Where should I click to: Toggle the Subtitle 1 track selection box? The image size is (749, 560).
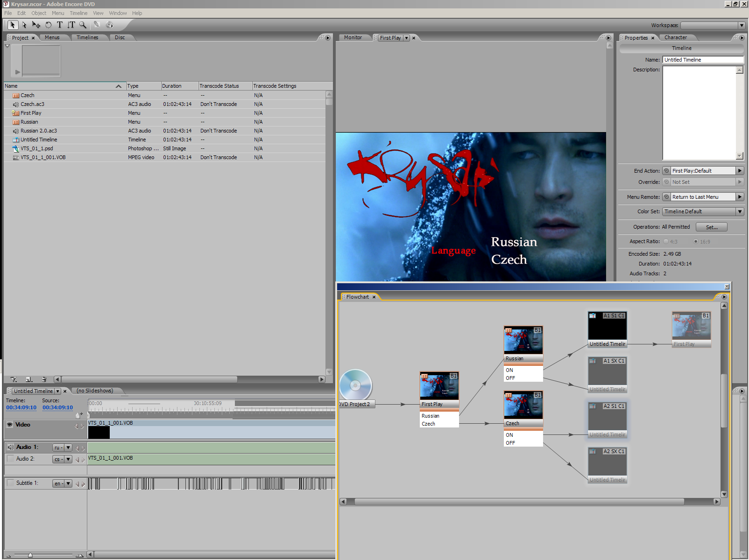coord(10,483)
